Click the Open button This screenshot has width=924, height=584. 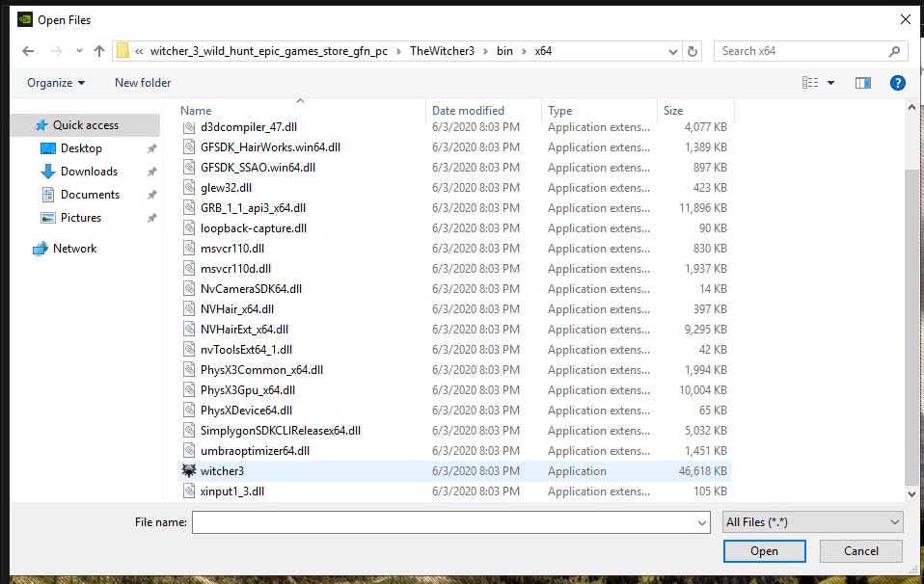coord(764,551)
